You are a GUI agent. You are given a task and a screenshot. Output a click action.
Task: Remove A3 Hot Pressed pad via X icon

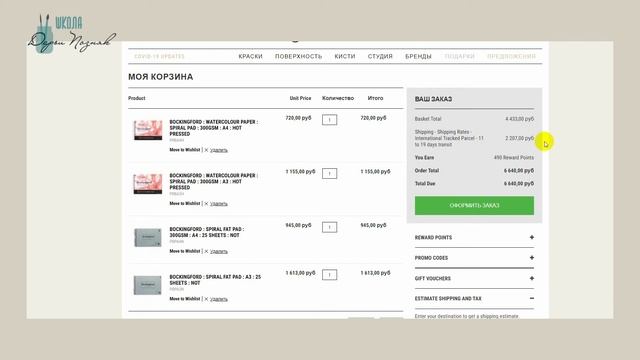pos(206,204)
